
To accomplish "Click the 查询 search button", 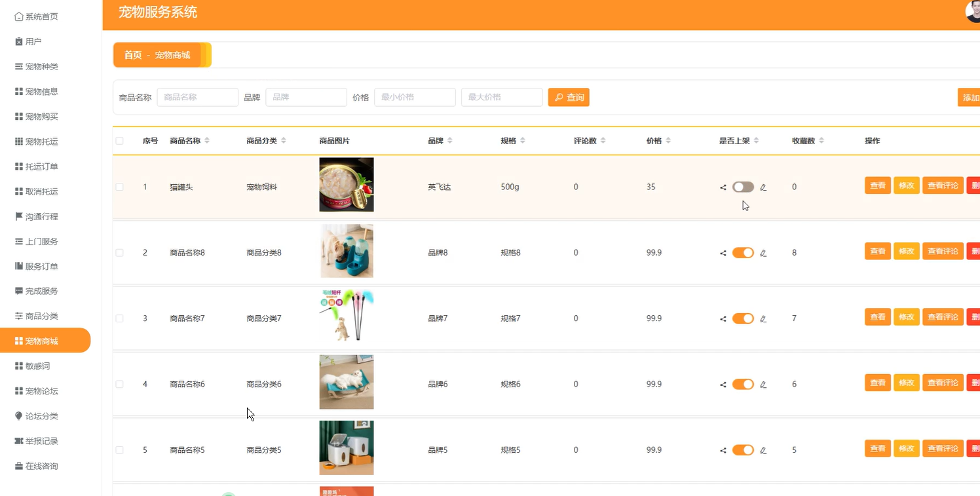I will click(x=569, y=97).
